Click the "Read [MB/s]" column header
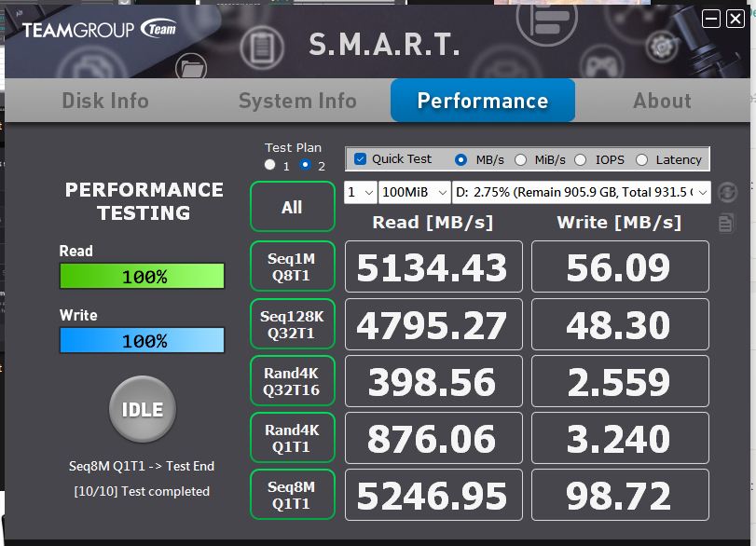The image size is (756, 546). (433, 223)
